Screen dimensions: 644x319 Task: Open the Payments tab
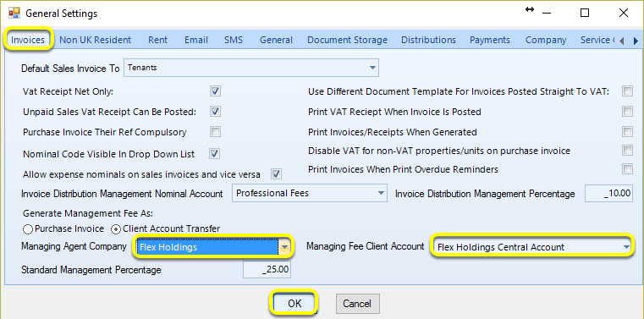(x=490, y=40)
